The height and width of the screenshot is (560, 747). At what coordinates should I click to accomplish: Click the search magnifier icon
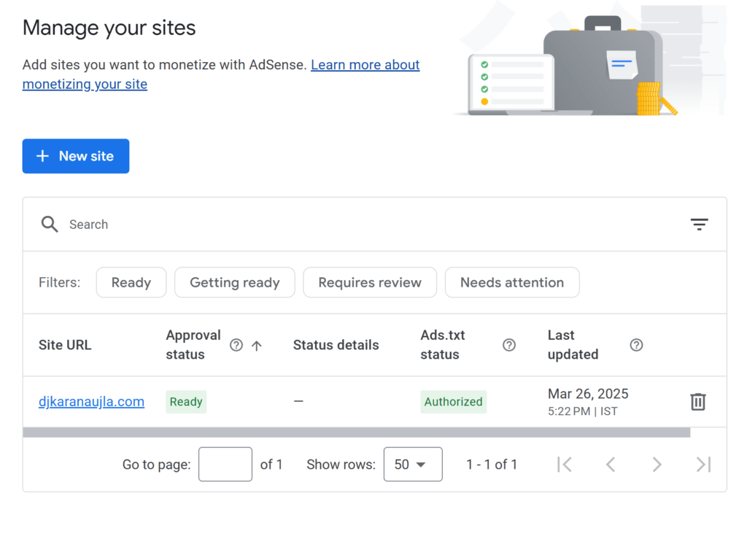pos(50,225)
